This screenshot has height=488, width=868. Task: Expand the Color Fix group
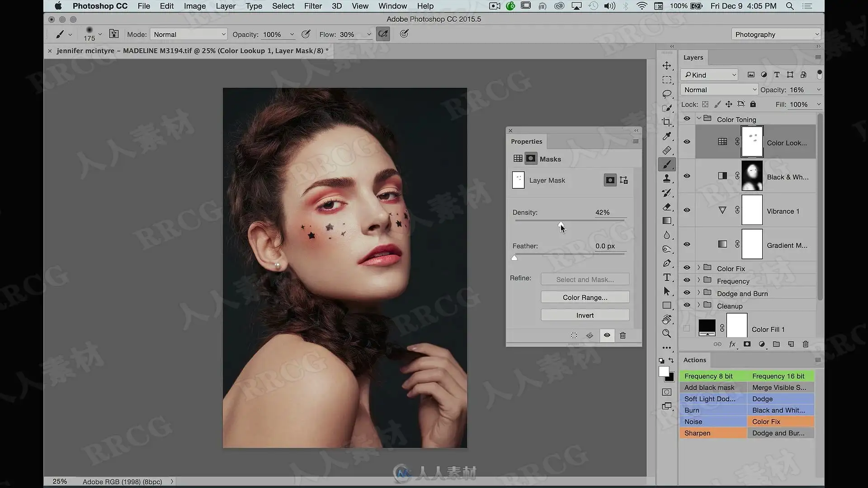[x=698, y=268]
